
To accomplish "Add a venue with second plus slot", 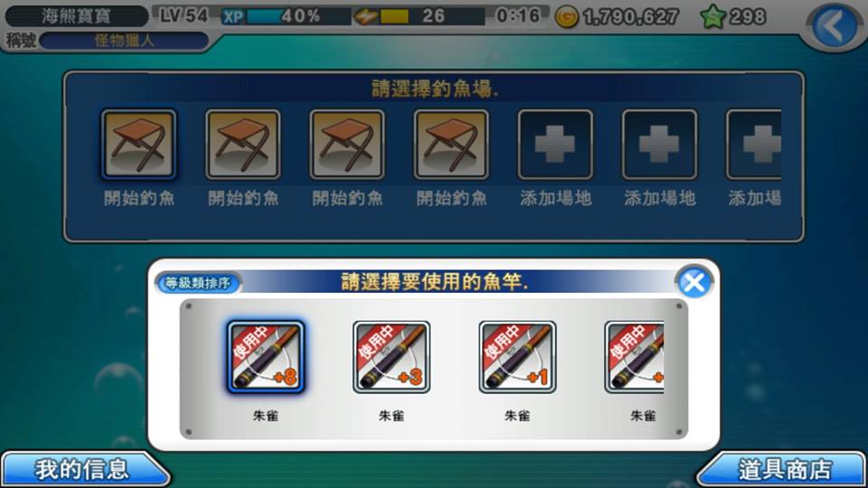I will pyautogui.click(x=659, y=145).
